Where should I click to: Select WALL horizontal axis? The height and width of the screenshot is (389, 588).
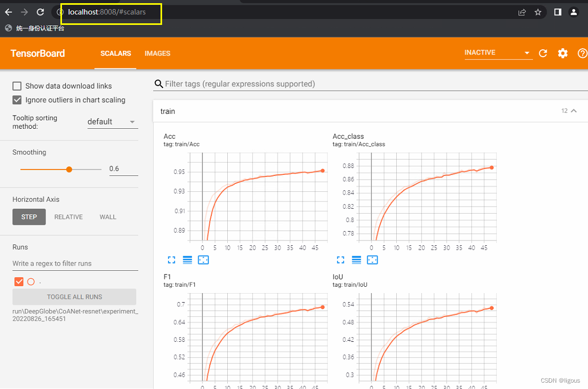coord(108,217)
